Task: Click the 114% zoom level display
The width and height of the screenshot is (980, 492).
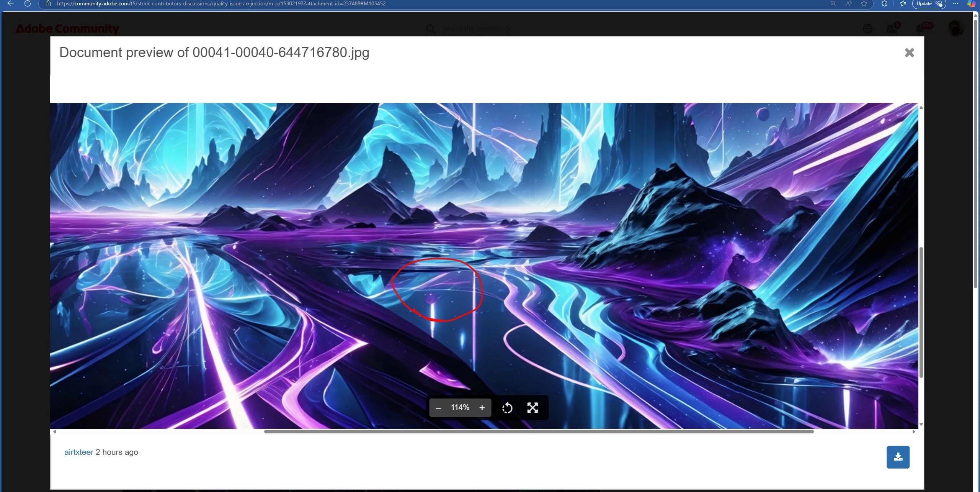Action: (460, 408)
